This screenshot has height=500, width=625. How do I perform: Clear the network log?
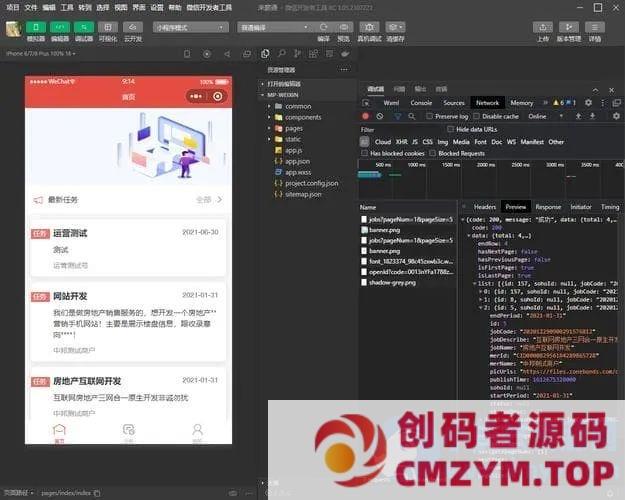click(380, 116)
